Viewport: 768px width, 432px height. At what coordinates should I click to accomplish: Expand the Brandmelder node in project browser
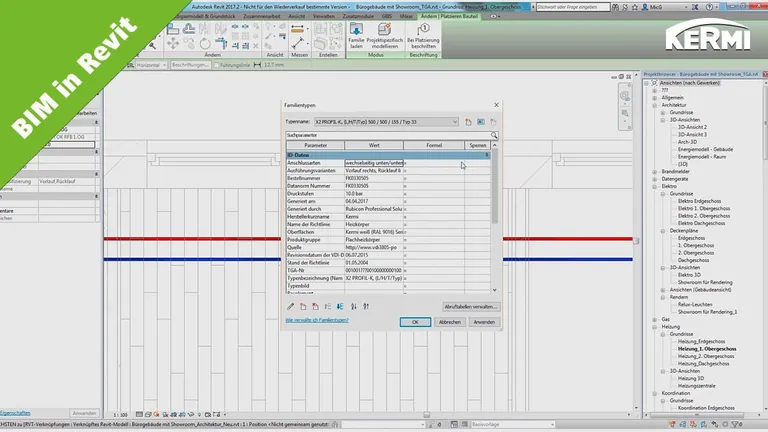pos(656,171)
